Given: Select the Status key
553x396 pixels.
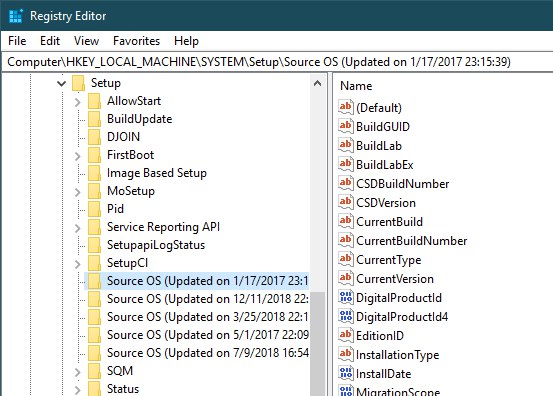Looking at the screenshot, I should pos(123,389).
